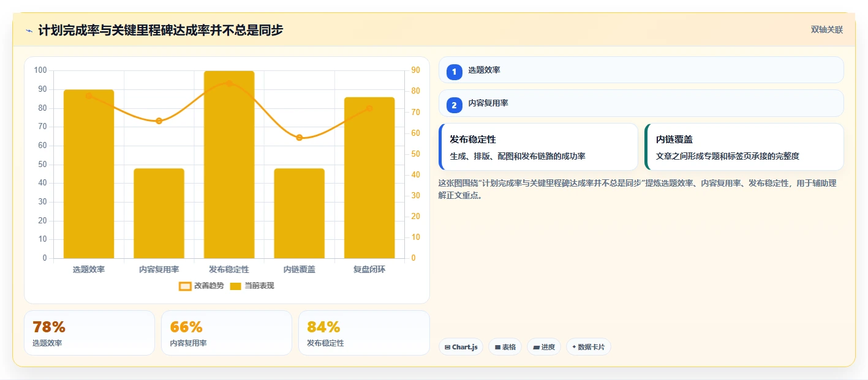Click the 发布稳定性 bar in the chart
Screen dimensions: 868x380
pos(229,165)
